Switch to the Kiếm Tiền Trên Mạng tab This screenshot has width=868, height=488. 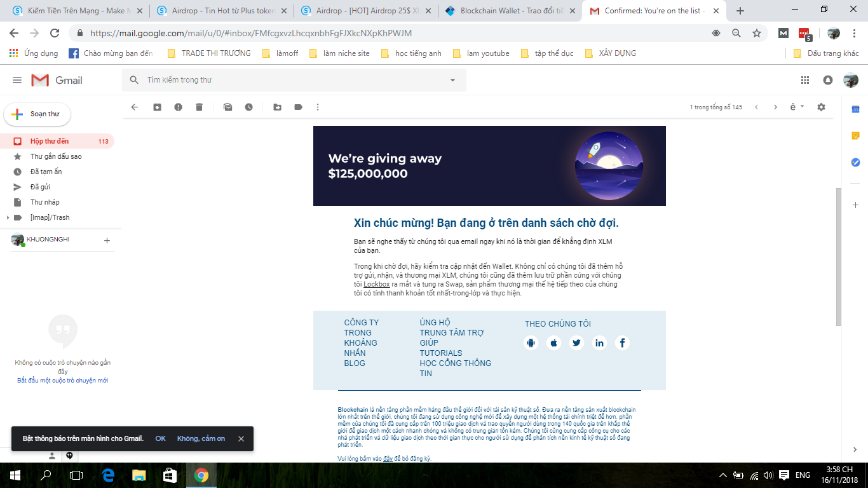(79, 11)
